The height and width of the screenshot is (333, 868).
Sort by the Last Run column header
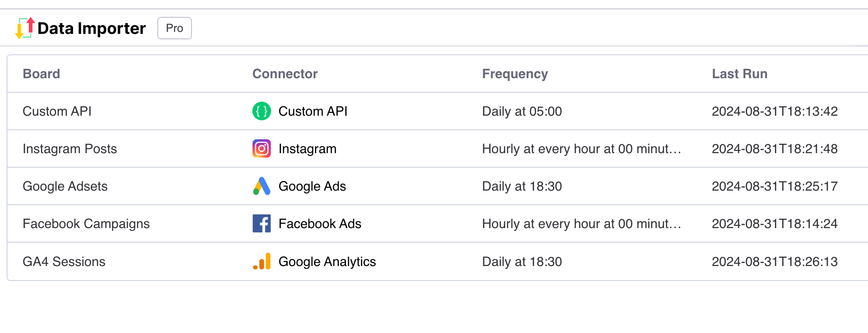740,74
